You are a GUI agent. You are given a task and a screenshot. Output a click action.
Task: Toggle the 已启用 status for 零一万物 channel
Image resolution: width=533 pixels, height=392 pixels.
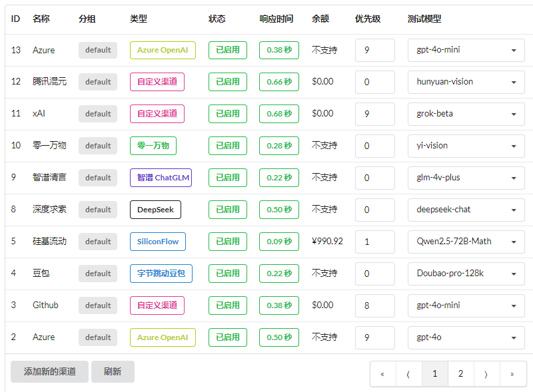[228, 146]
